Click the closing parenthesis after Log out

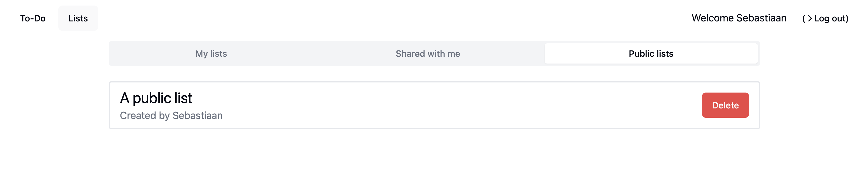point(847,19)
